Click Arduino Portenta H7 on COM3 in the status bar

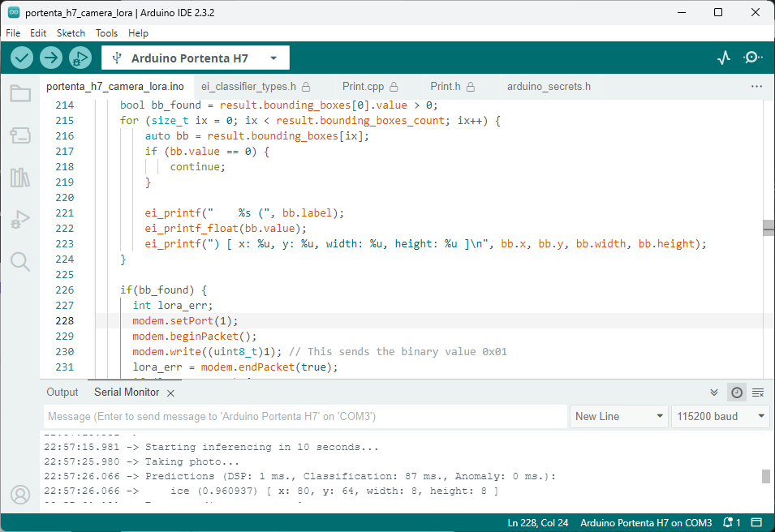click(x=646, y=522)
